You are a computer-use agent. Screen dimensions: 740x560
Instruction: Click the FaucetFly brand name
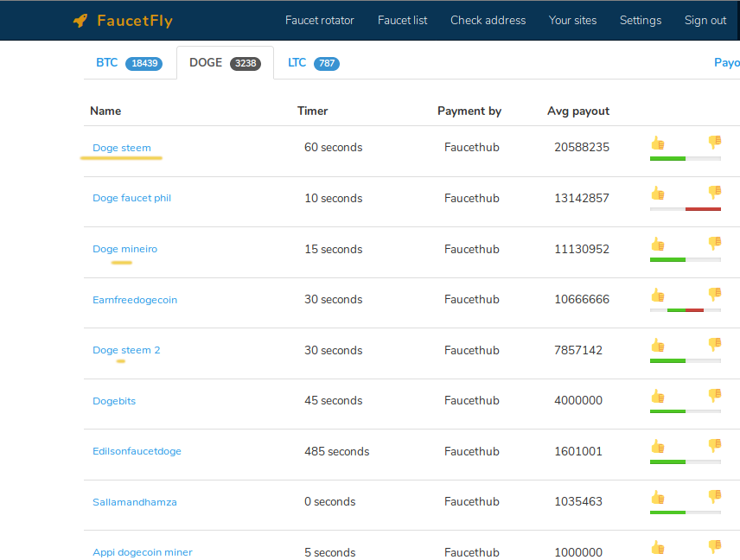pos(135,21)
